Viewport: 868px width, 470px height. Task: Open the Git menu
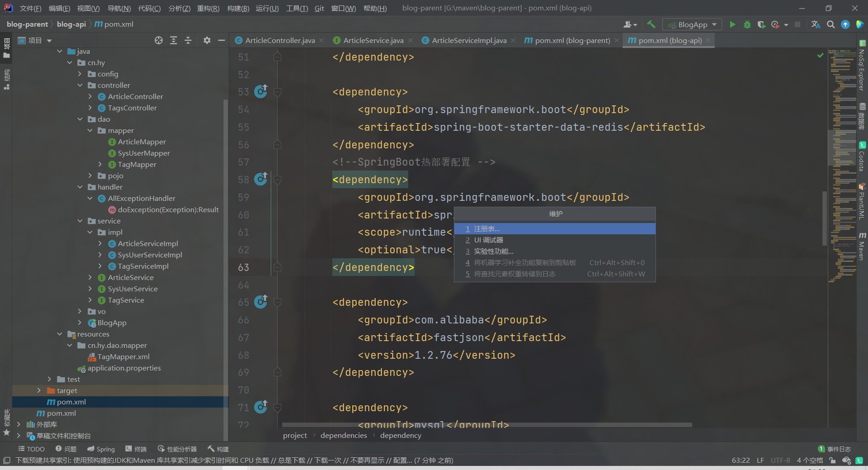pyautogui.click(x=319, y=8)
